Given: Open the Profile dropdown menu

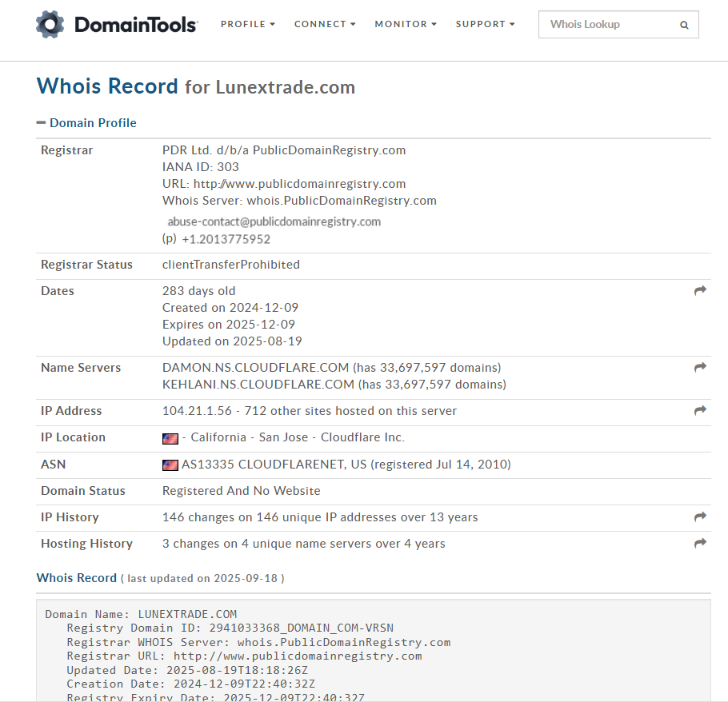Looking at the screenshot, I should coord(247,24).
